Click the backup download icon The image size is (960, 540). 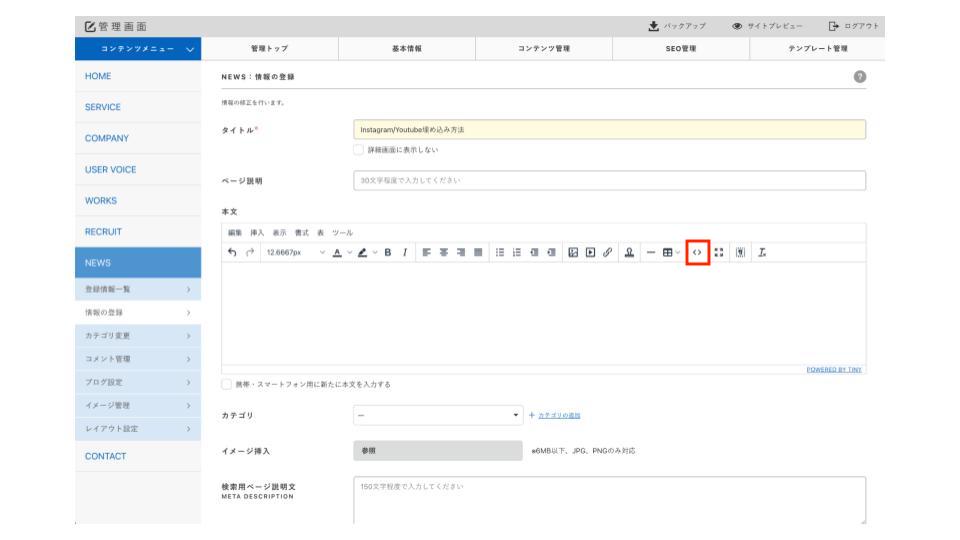point(653,26)
